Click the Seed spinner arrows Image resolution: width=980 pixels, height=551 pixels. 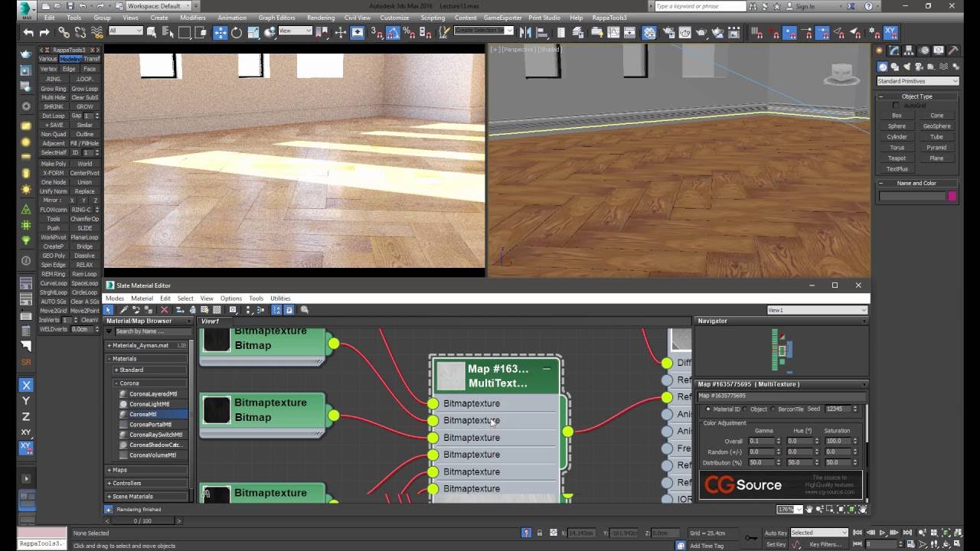855,409
